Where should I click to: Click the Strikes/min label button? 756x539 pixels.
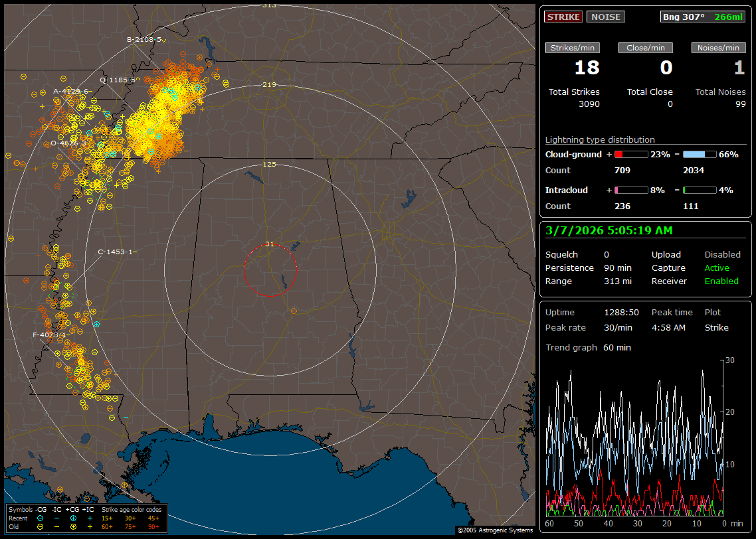tap(573, 48)
